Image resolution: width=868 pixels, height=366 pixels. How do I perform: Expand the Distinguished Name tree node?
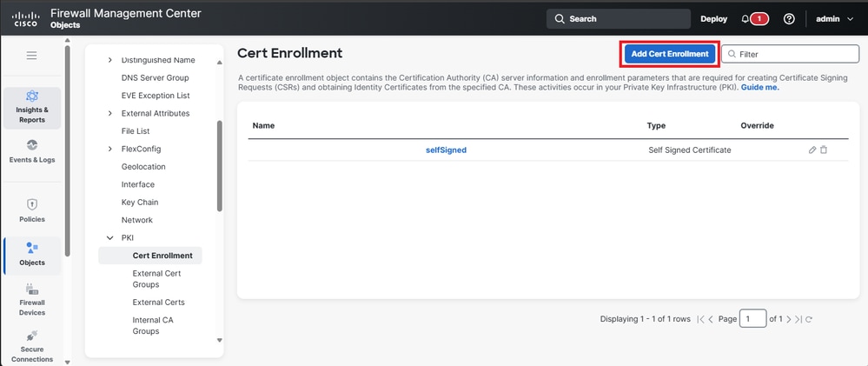[109, 60]
